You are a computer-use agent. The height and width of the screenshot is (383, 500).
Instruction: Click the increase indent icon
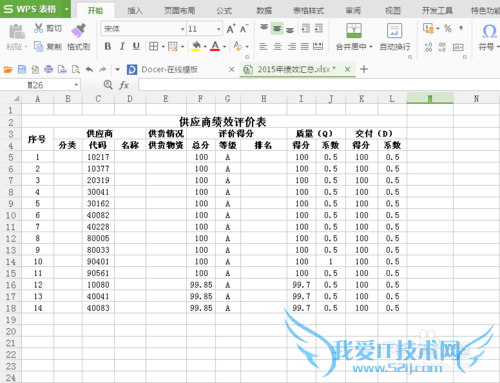click(319, 28)
